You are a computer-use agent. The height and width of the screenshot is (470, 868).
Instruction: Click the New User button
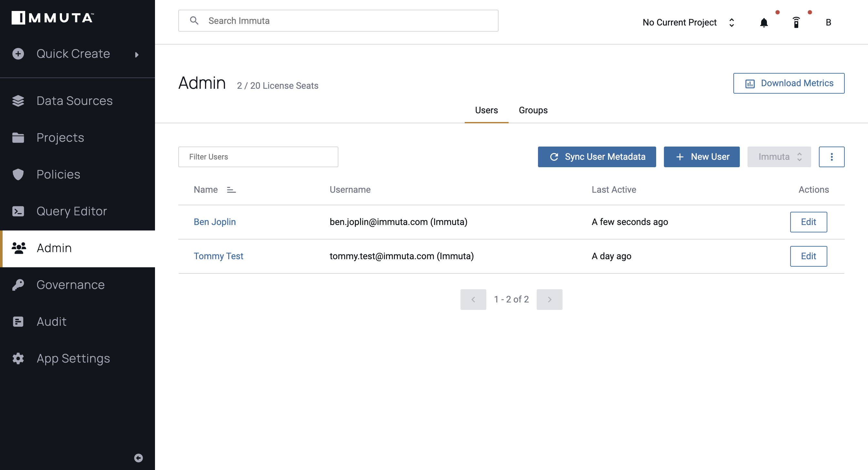click(x=702, y=157)
